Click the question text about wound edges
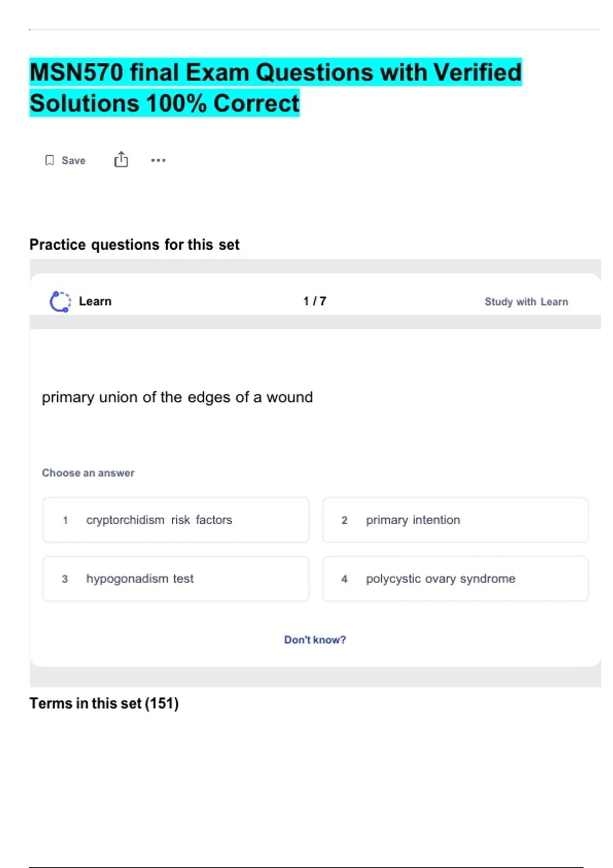Image resolution: width=613 pixels, height=868 pixels. point(177,397)
